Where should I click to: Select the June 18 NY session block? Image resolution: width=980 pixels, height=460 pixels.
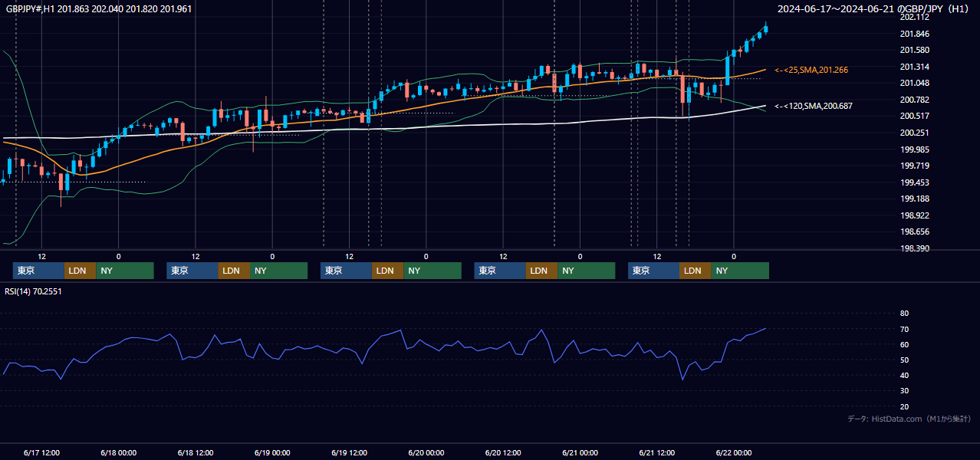pos(279,271)
